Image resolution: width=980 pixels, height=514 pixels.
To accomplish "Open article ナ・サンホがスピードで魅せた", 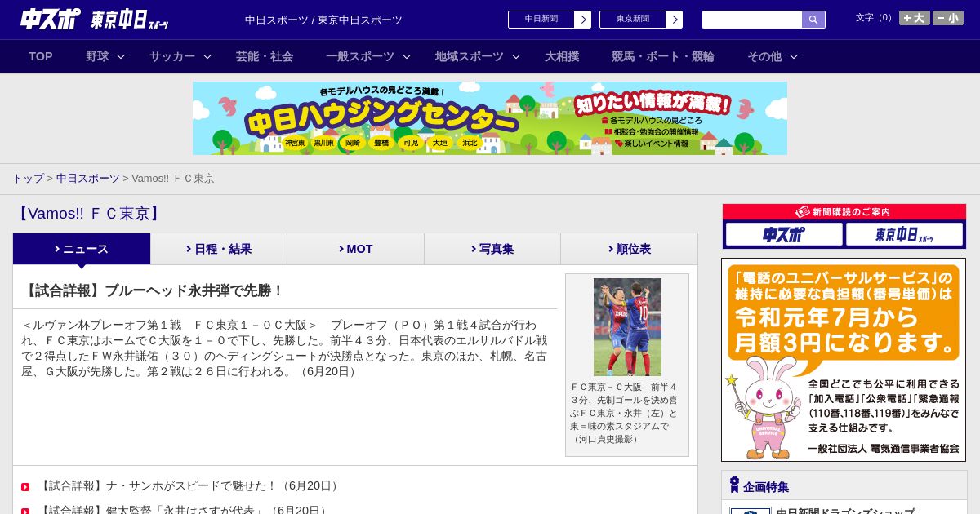I will [189, 485].
